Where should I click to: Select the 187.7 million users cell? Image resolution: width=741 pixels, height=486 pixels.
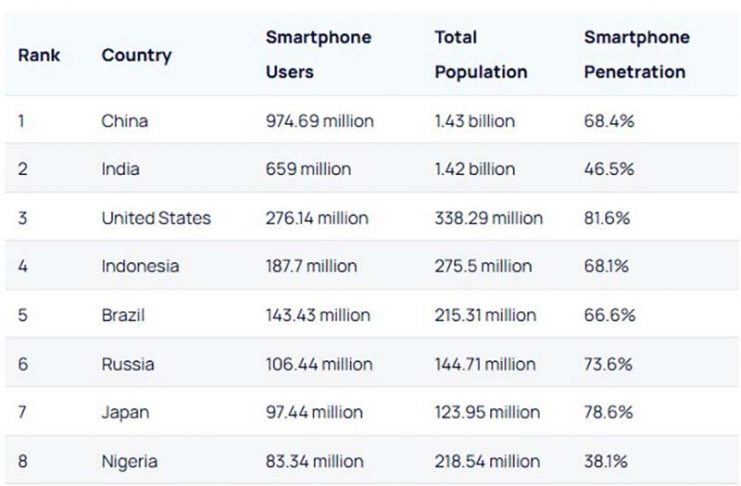(x=311, y=266)
